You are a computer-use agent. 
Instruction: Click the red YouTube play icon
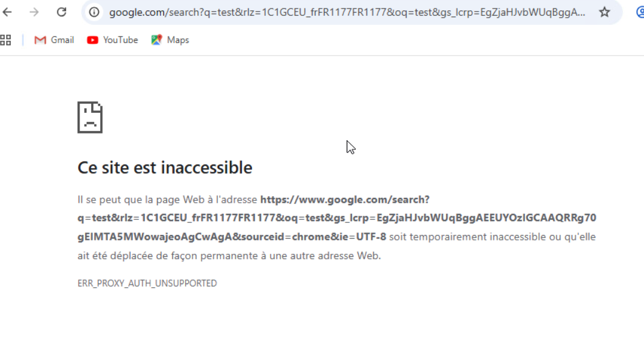(x=92, y=40)
